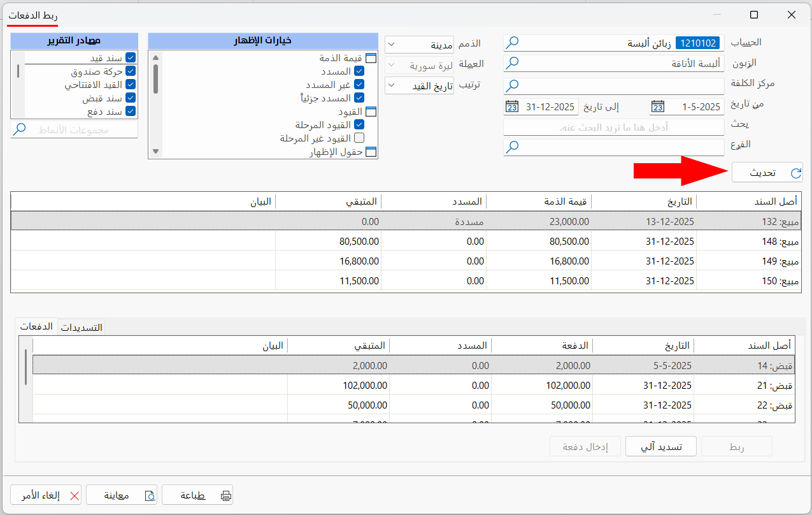Viewport: 812px width, 515px height.
Task: Click the تسديد آلي button
Action: [660, 446]
